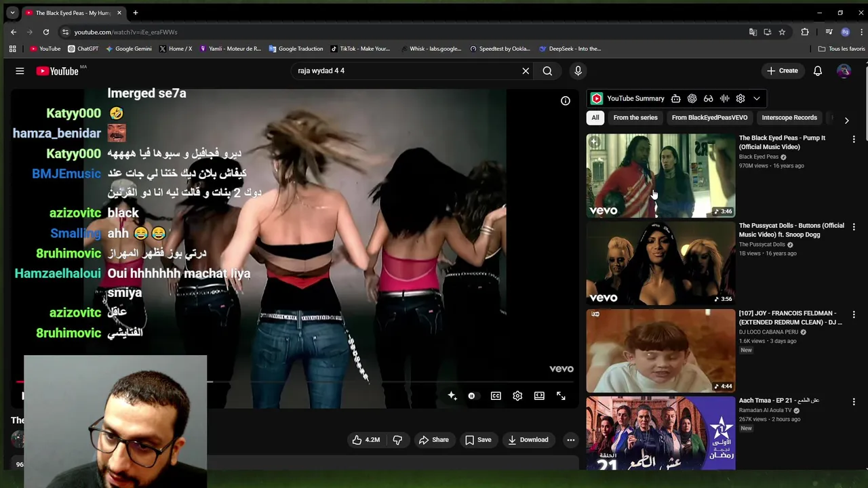Open YouTube notifications bell
This screenshot has height=488, width=868.
point(818,70)
